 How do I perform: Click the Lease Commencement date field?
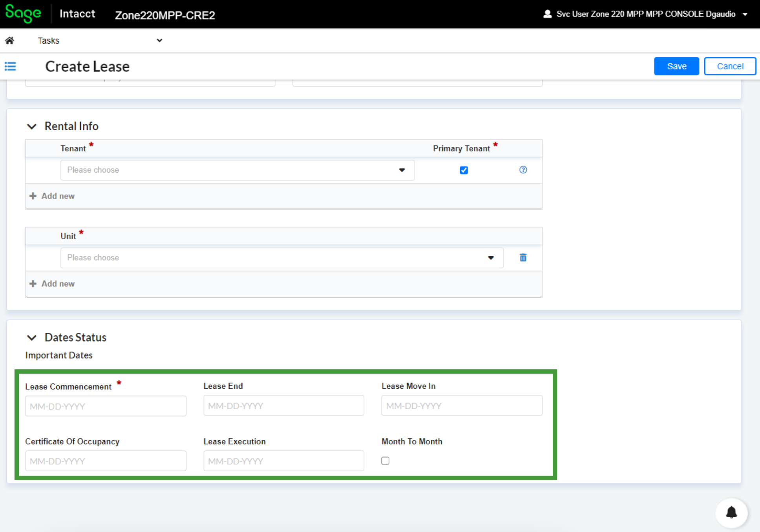(x=106, y=406)
